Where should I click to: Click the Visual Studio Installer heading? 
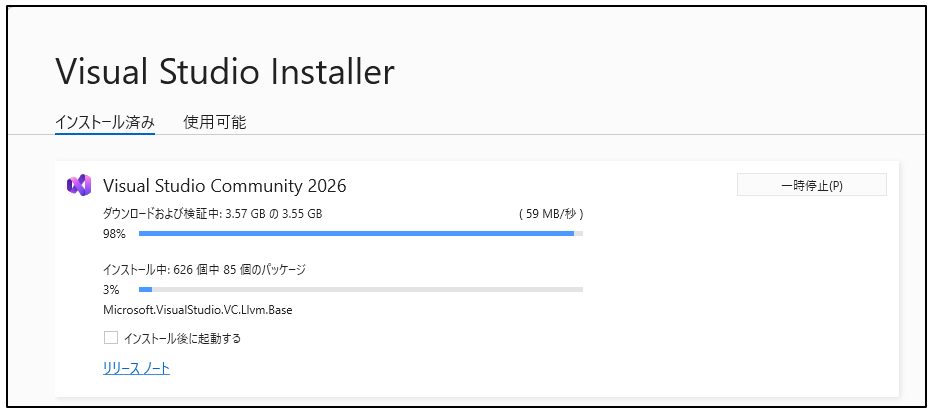coord(224,72)
